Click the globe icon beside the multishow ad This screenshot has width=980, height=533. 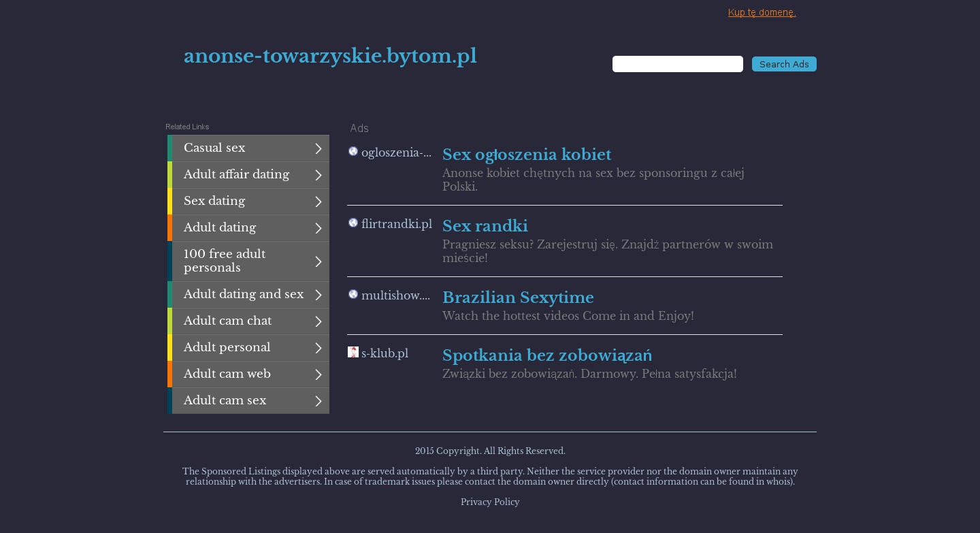click(x=353, y=294)
